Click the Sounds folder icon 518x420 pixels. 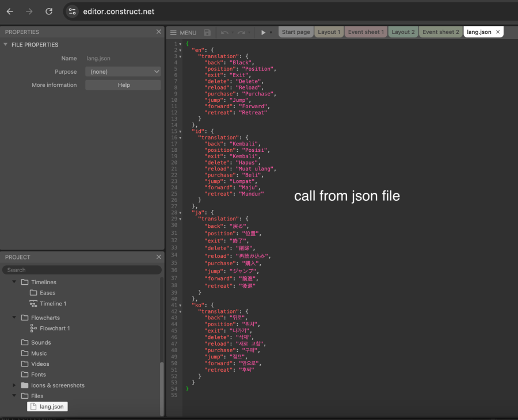click(x=25, y=342)
